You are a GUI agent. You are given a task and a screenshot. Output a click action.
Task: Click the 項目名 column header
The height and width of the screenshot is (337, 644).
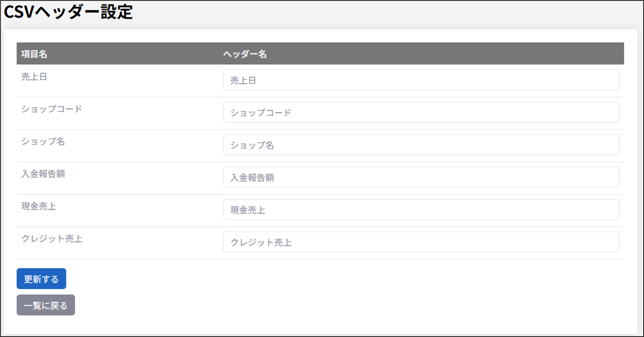[34, 54]
